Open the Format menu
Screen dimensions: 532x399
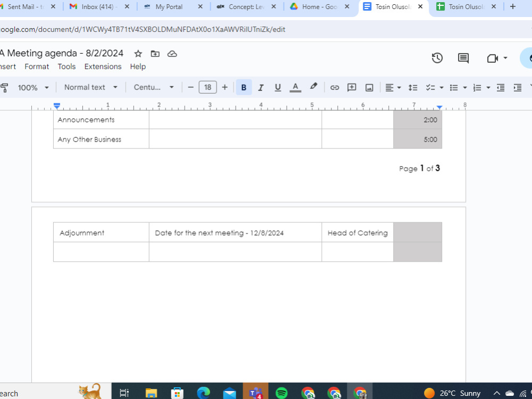(37, 66)
